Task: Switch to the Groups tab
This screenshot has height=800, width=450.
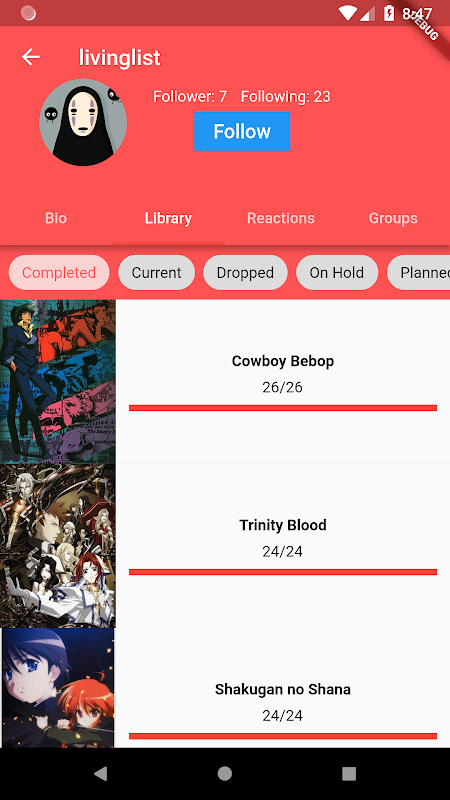Action: pos(393,218)
